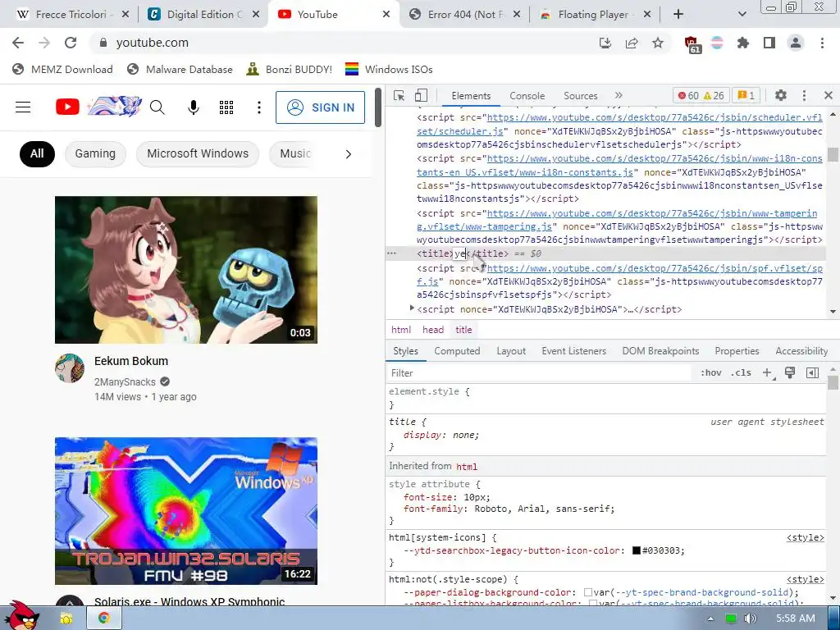The height and width of the screenshot is (630, 840).
Task: Click the share page icon in address bar
Action: (632, 43)
